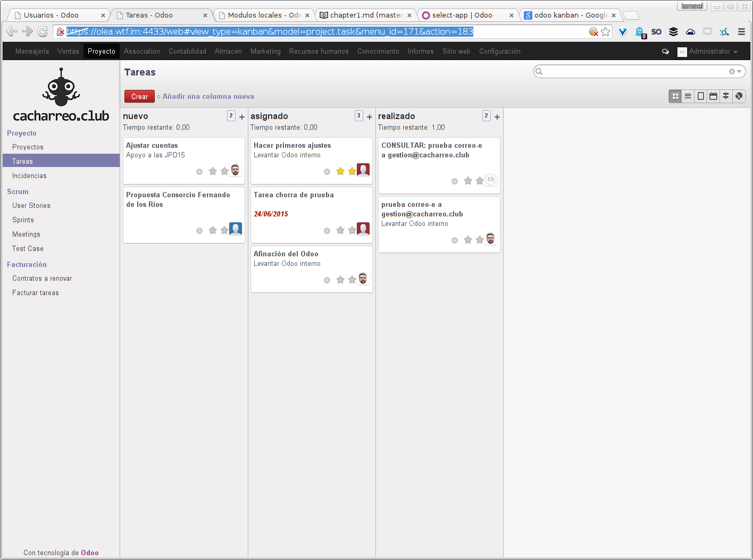Switch to calendar view
This screenshot has width=753, height=560.
713,96
